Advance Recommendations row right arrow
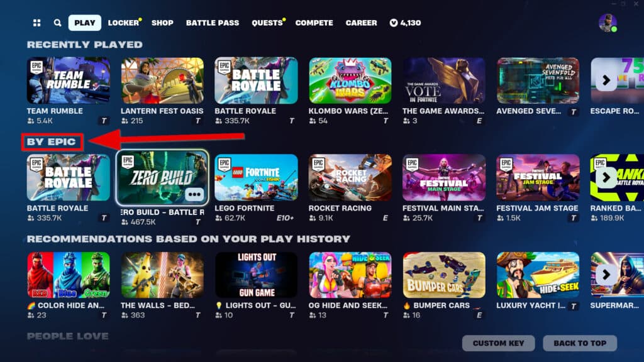Screen dimensions: 644x362 point(606,275)
